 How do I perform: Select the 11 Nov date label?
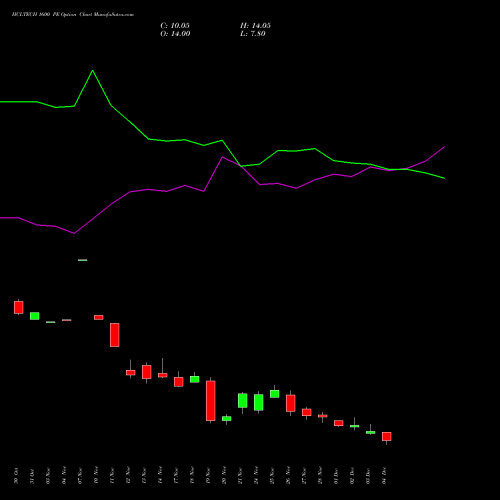pos(112,476)
